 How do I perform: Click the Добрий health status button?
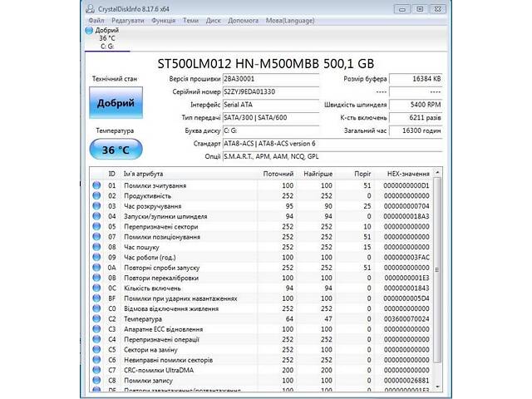[116, 102]
